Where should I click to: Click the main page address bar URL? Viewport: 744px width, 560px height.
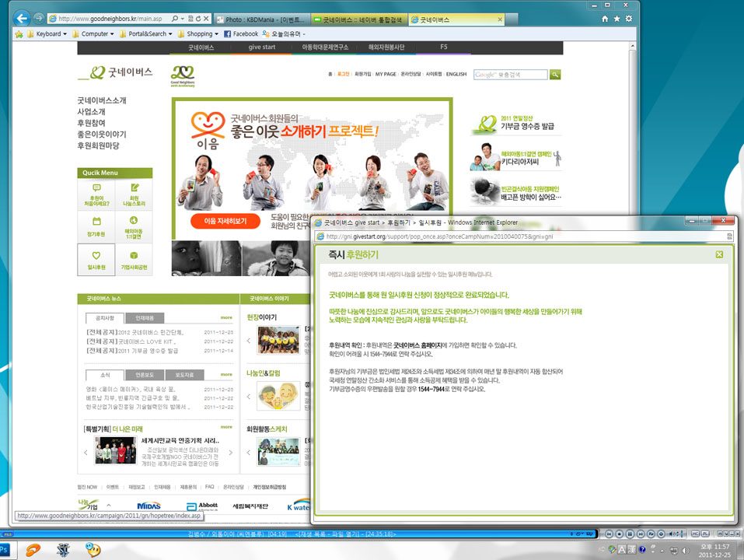tap(110, 19)
